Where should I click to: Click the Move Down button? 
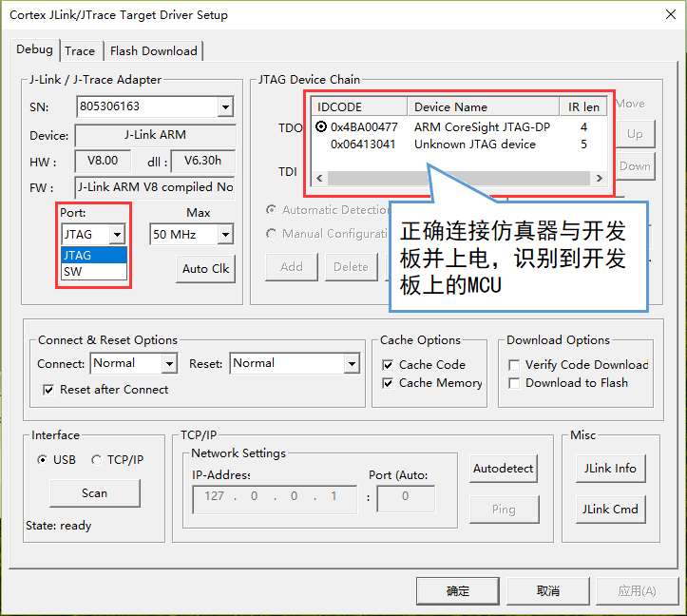(635, 166)
